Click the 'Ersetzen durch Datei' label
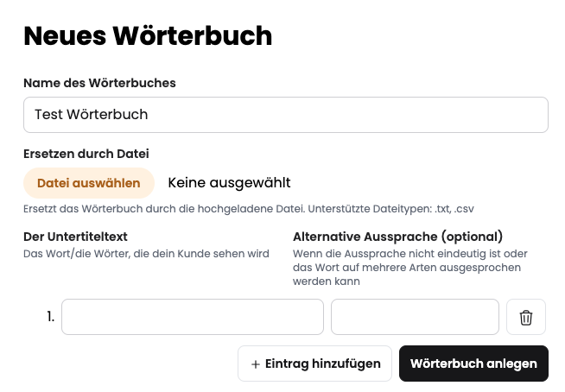Screen dimensions: 565x392 [x=86, y=154]
